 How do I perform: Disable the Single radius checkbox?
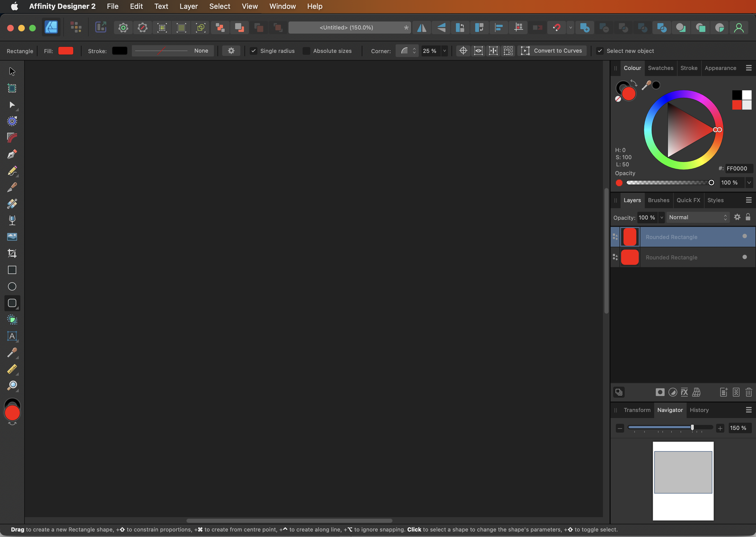254,51
